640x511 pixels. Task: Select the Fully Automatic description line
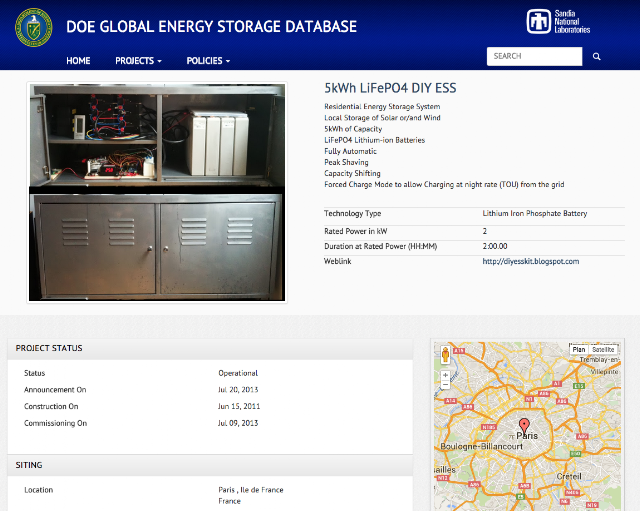click(x=350, y=151)
